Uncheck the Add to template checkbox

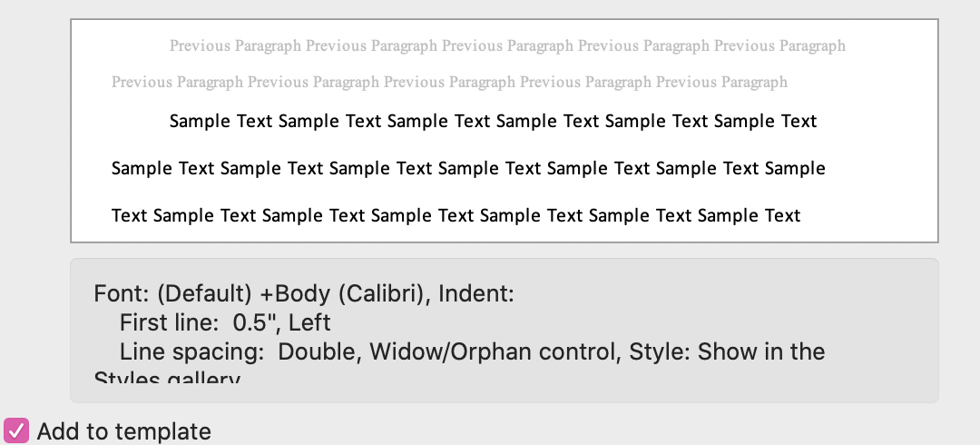[16, 430]
